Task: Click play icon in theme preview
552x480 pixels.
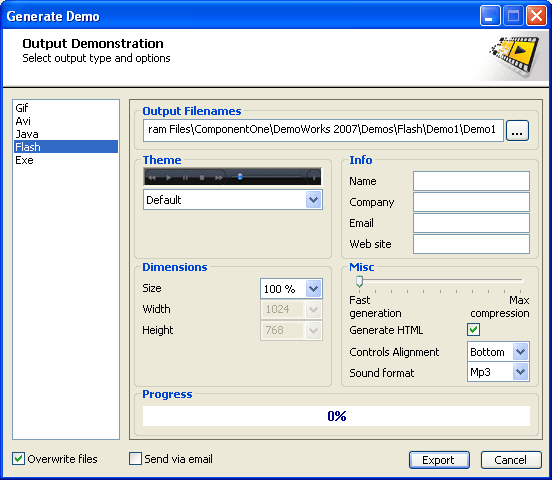Action: 169,177
